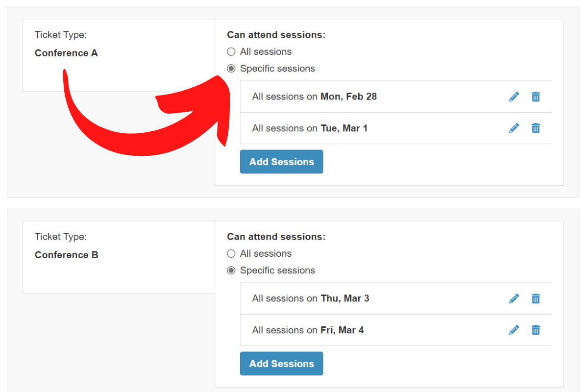Viewport: 588px width, 392px height.
Task: Edit the Fri, Mar 4 session rule
Action: point(514,330)
